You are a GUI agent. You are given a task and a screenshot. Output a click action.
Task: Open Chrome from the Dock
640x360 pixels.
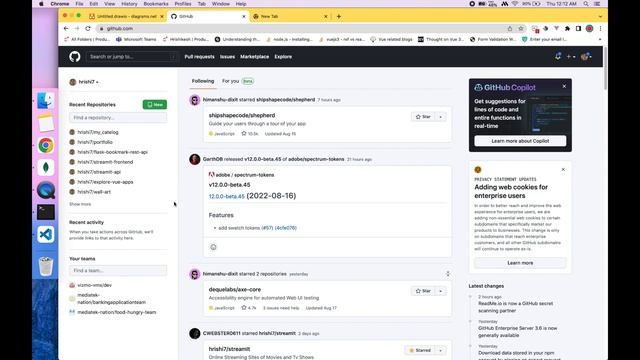46,145
